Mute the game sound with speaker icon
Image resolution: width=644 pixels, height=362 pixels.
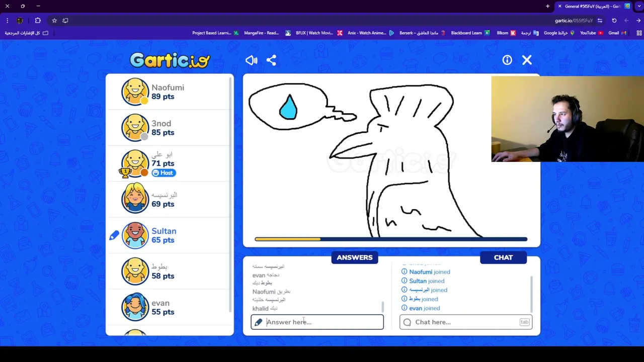[x=251, y=60]
